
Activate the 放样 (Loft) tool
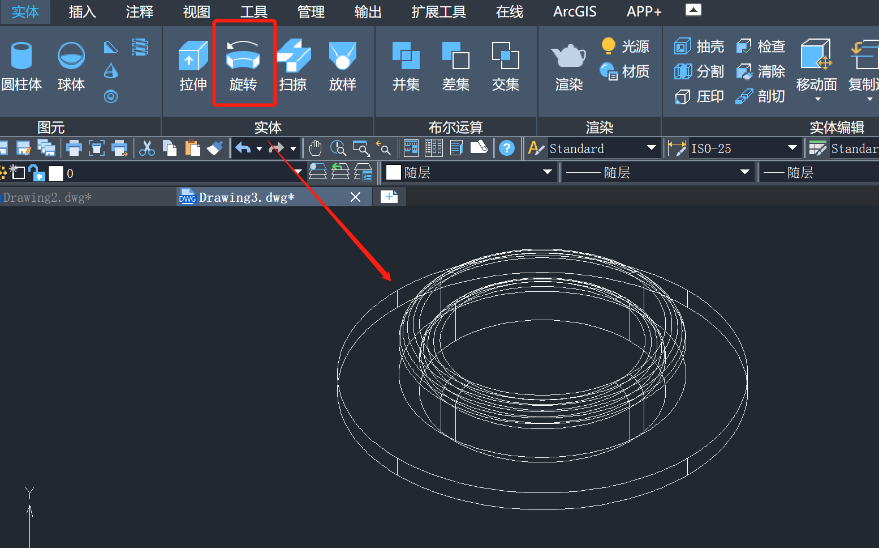(343, 66)
